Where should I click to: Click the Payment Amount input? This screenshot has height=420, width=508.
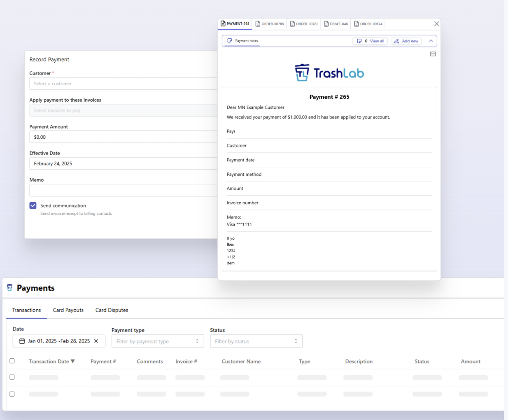pos(124,137)
